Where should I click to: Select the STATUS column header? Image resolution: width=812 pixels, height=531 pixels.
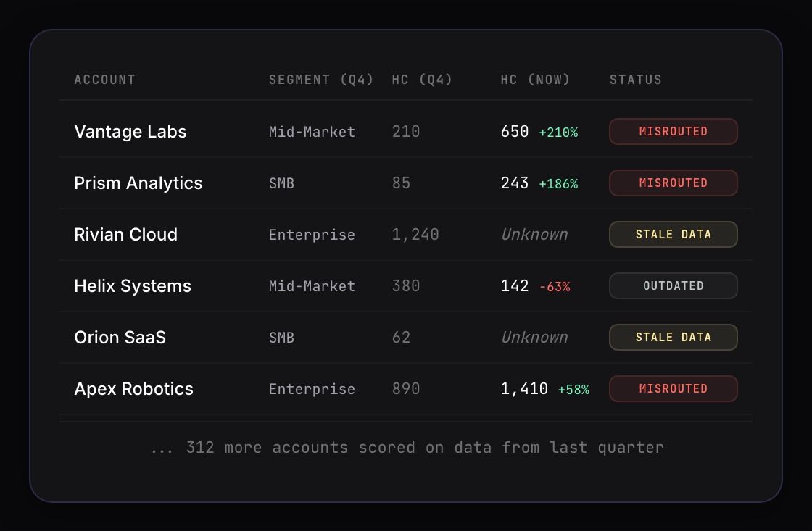635,80
